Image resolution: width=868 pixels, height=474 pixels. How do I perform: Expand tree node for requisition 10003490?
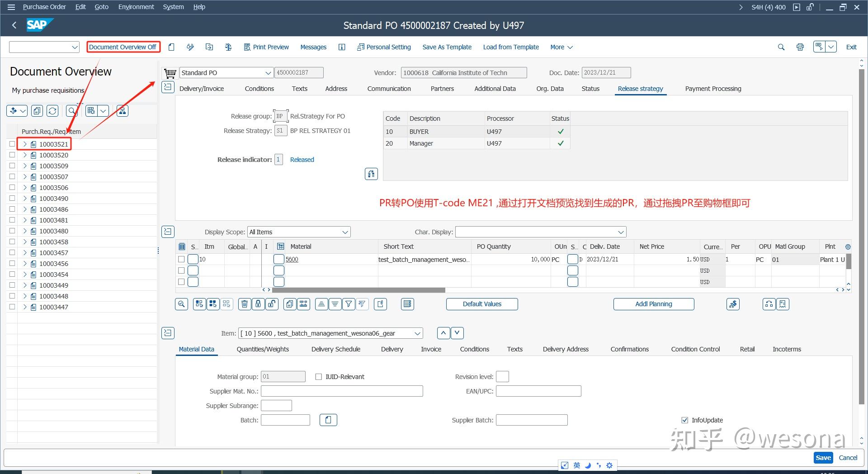point(25,198)
